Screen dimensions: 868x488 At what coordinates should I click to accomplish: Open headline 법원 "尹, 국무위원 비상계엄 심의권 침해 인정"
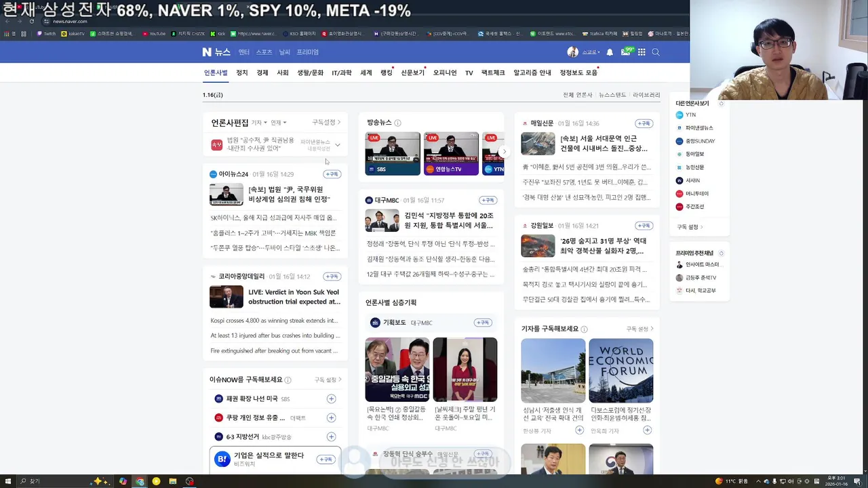tap(290, 195)
